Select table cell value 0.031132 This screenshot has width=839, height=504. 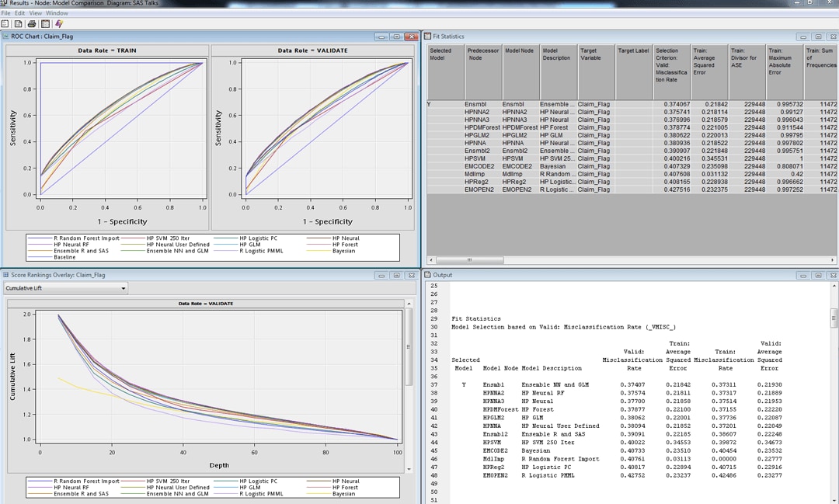click(x=709, y=175)
